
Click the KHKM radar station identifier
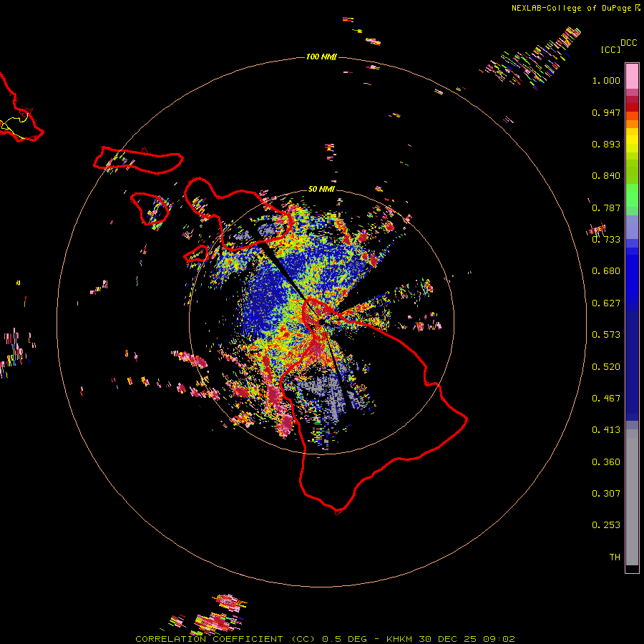pos(399,639)
